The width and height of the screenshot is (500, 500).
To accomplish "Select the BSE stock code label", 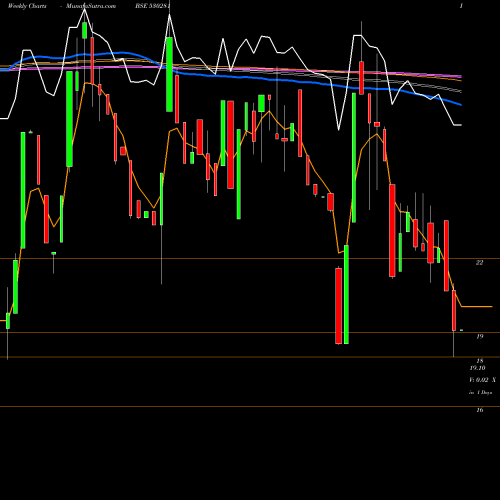I will [153, 6].
